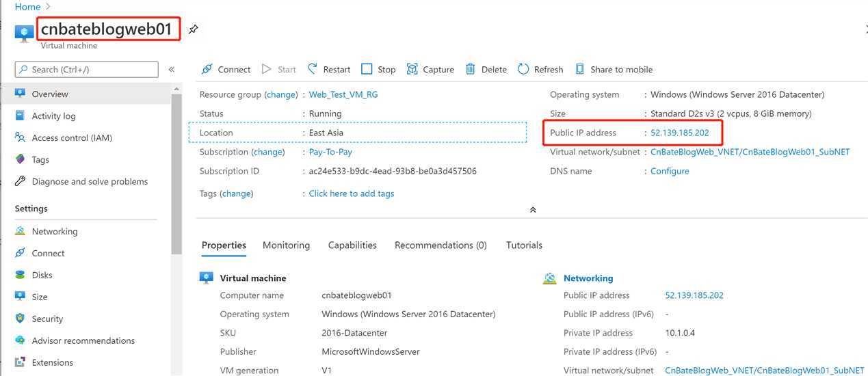868x376 pixels.
Task: Switch to the Monitoring tab
Action: coord(286,245)
